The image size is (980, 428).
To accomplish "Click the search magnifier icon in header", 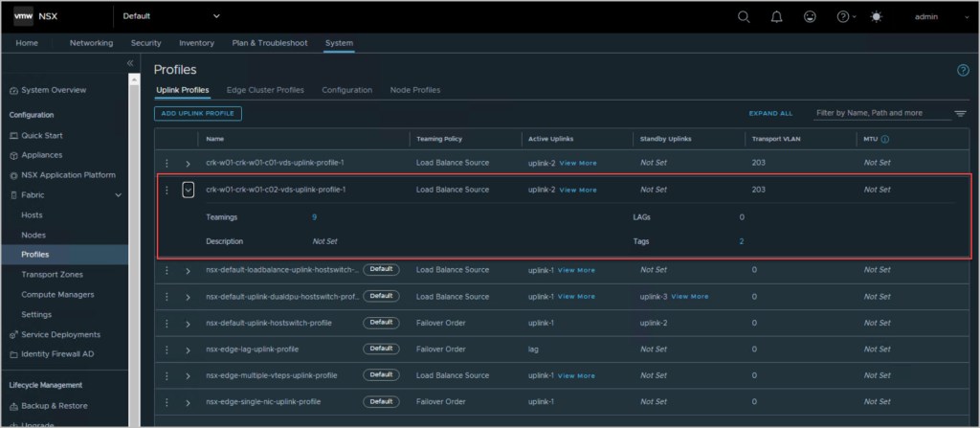I will point(744,16).
